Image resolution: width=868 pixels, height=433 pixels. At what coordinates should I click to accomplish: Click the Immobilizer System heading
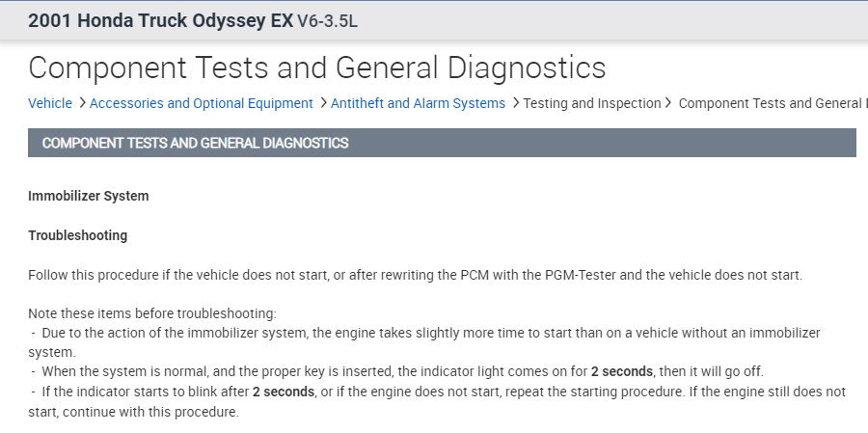click(x=89, y=196)
